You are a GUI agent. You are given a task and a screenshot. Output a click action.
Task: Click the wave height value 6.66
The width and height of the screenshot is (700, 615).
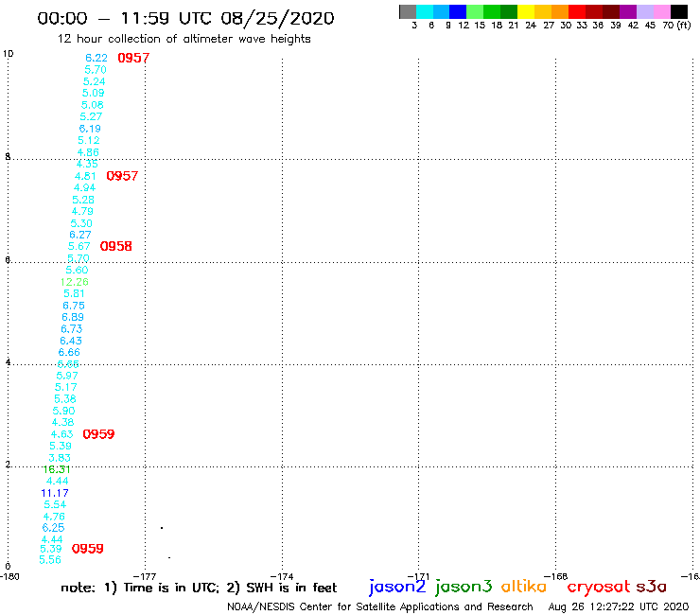pyautogui.click(x=69, y=352)
